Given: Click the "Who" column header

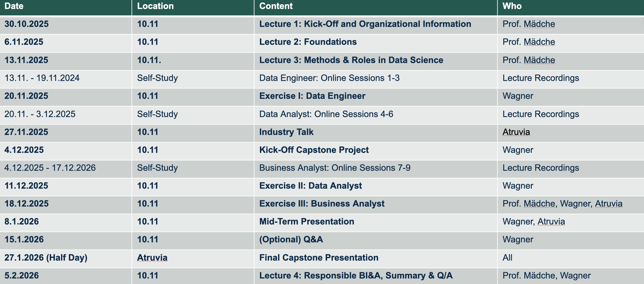Looking at the screenshot, I should [x=512, y=6].
